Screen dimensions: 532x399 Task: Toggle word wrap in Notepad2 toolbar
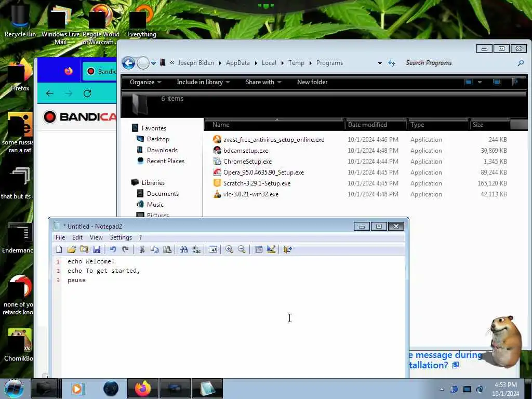pyautogui.click(x=212, y=249)
